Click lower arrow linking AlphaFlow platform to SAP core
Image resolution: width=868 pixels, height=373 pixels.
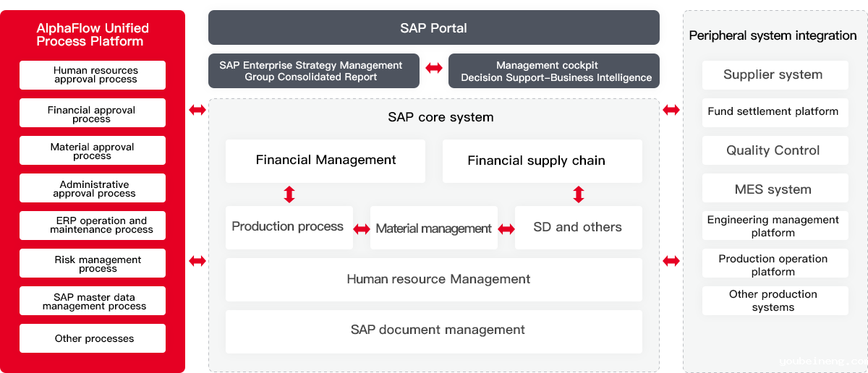(x=197, y=261)
